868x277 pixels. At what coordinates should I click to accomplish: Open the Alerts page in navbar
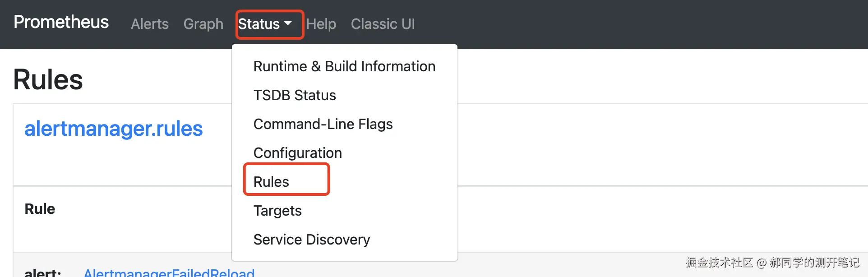tap(149, 24)
